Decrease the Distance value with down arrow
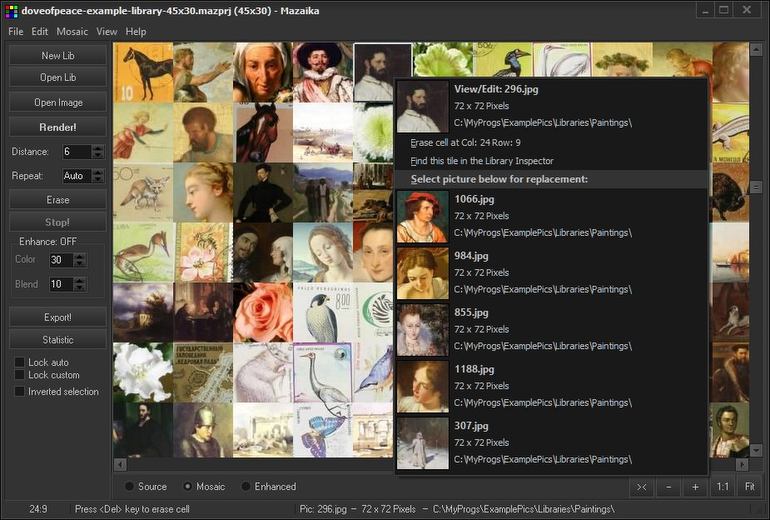This screenshot has width=770, height=520. (x=98, y=155)
